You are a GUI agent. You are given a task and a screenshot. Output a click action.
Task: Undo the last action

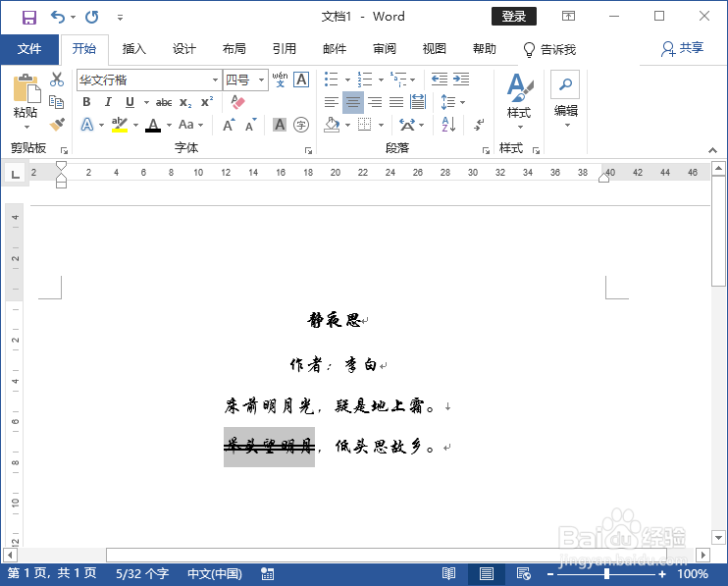(58, 18)
